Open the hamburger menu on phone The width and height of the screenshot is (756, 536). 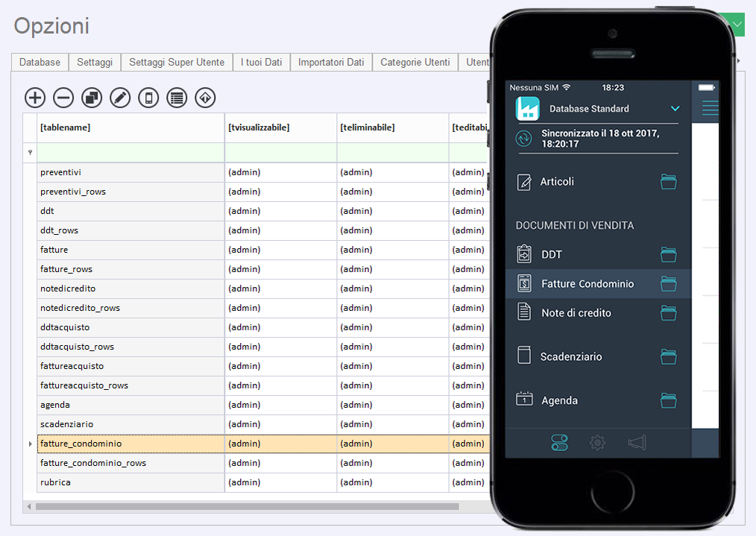(710, 109)
